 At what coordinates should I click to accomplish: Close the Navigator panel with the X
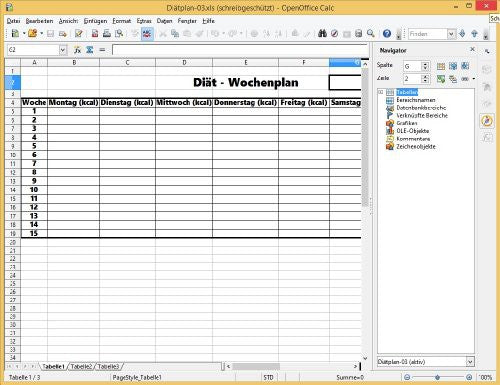coord(472,49)
